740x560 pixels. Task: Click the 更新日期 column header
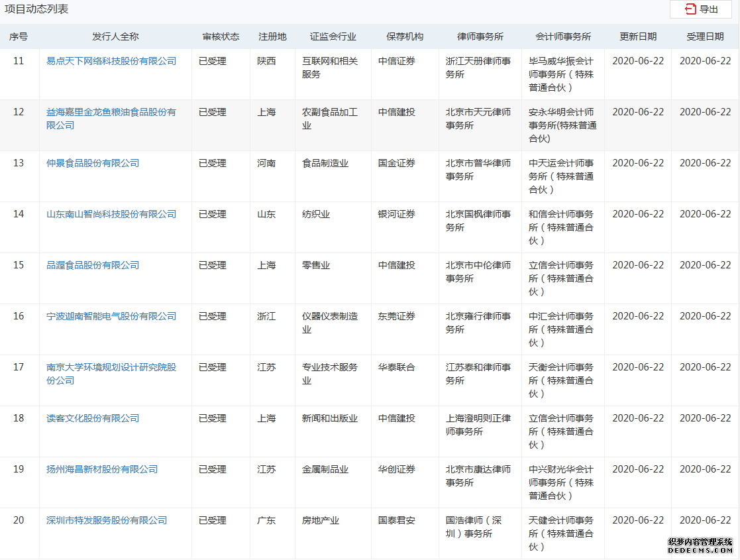(x=638, y=37)
